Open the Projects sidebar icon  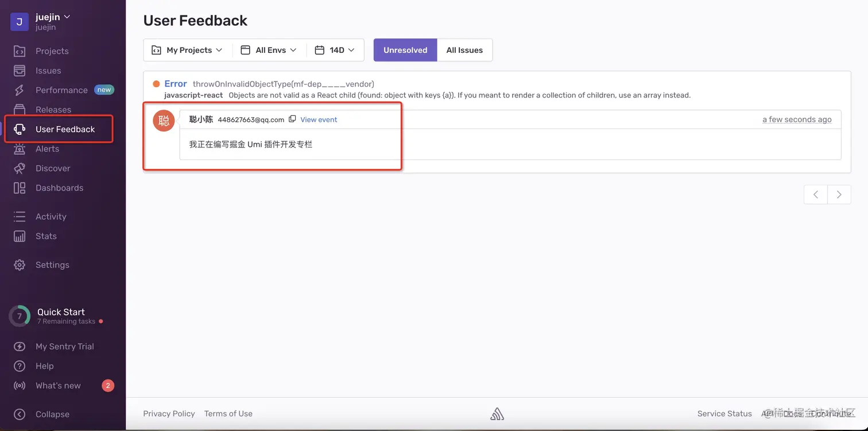pos(20,51)
